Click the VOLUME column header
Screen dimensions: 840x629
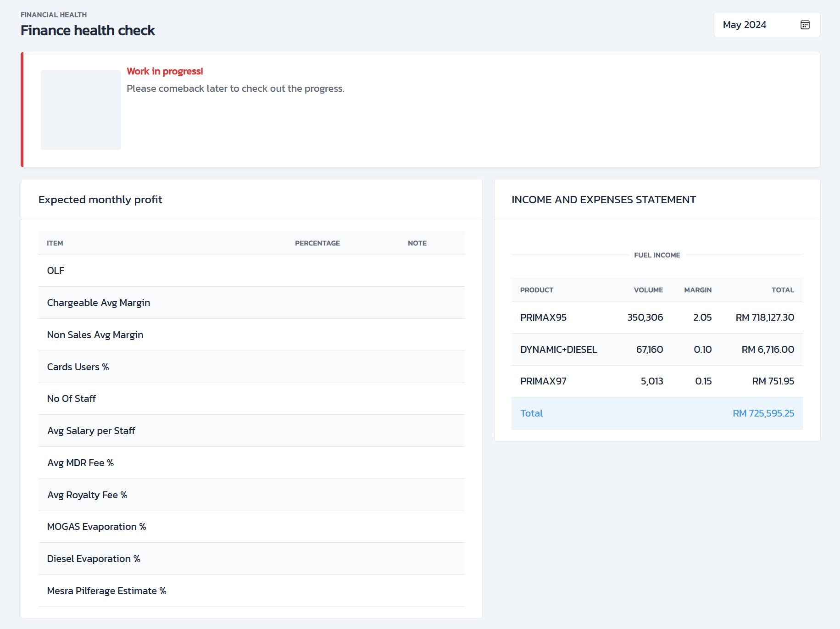(648, 290)
